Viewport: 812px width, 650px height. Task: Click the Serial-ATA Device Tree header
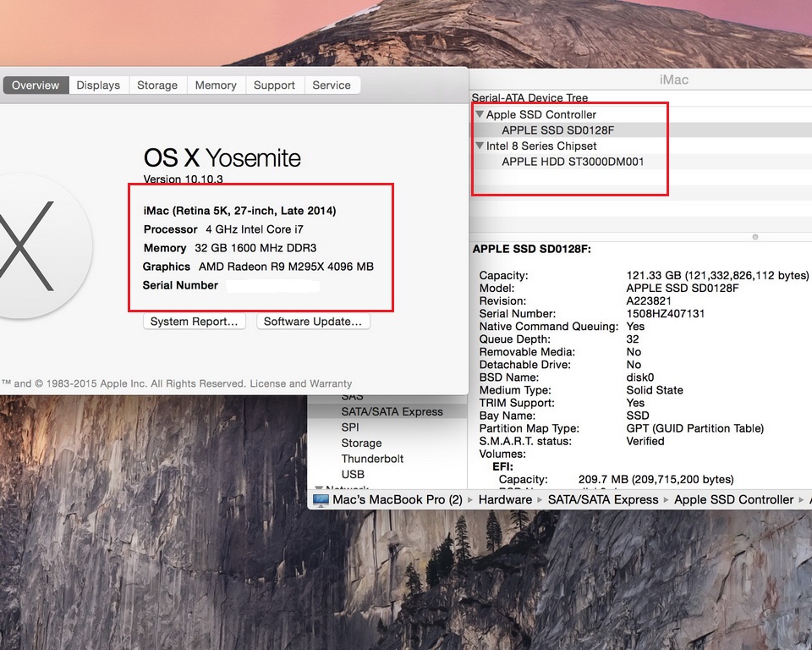[x=529, y=97]
